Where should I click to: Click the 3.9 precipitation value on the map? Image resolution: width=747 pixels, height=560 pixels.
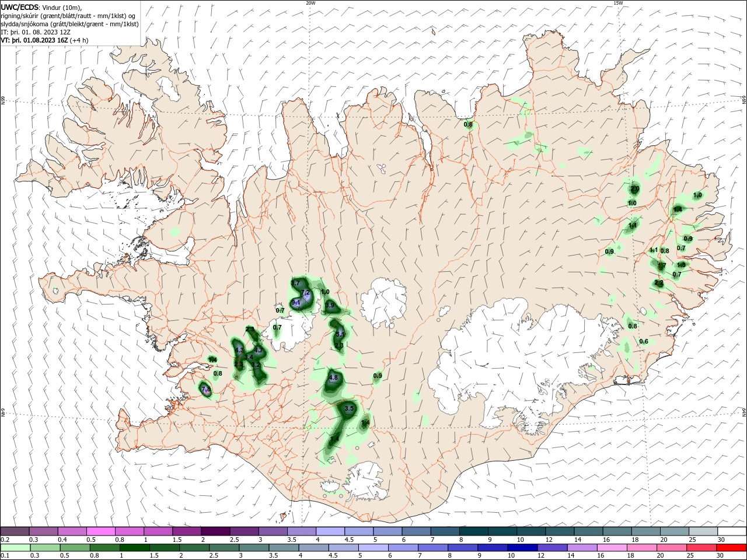330,305
